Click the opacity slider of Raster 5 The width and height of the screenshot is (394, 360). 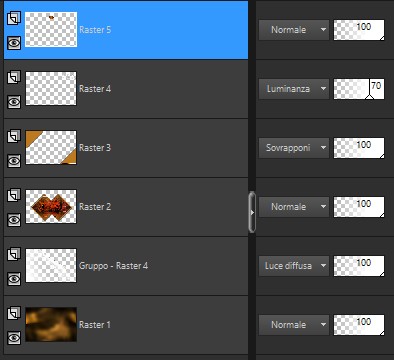359,30
